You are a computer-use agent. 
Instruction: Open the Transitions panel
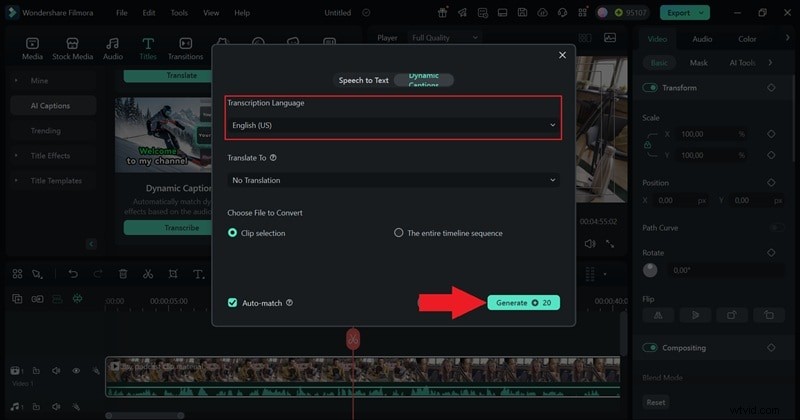point(185,48)
